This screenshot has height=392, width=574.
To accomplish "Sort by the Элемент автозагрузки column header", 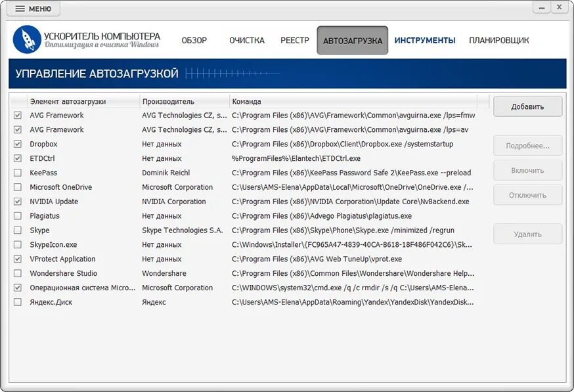I will click(83, 101).
